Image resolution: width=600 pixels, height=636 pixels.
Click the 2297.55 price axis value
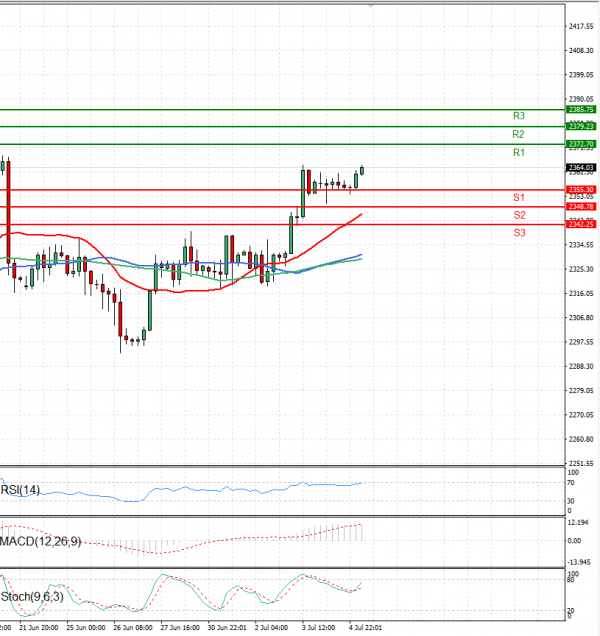click(x=581, y=342)
